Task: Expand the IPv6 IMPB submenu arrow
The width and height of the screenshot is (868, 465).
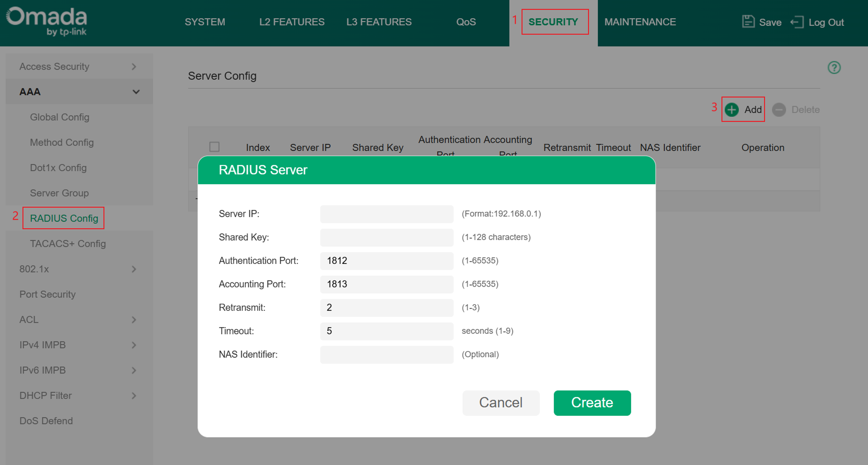Action: click(x=134, y=370)
